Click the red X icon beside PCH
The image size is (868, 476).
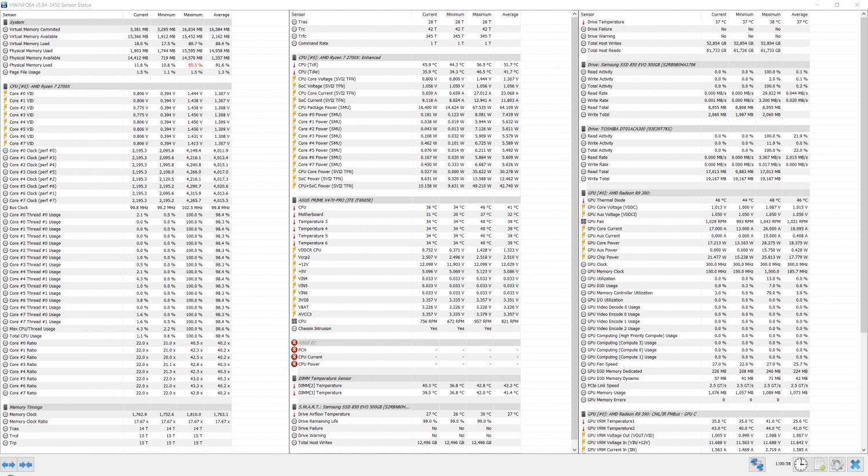click(x=294, y=350)
